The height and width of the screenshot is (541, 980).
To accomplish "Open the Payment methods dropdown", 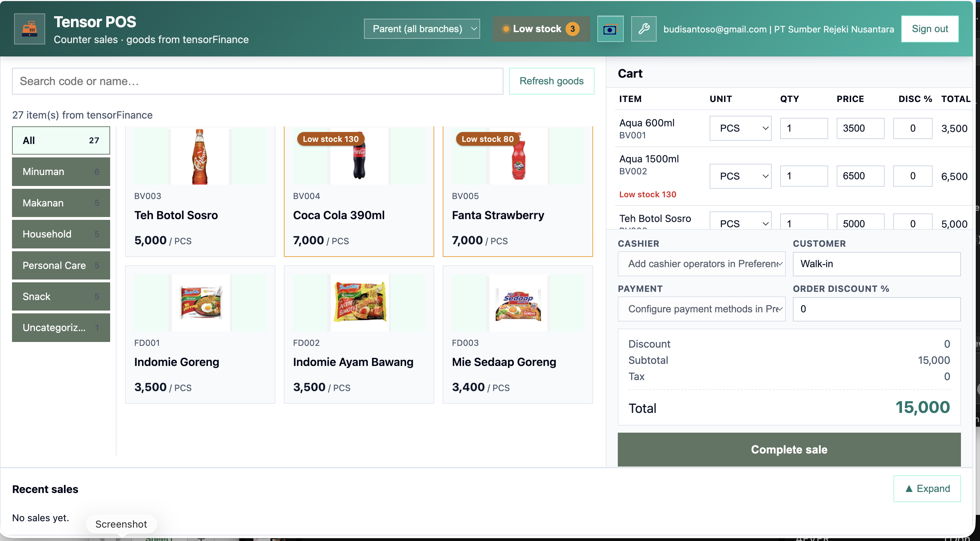I will tap(701, 309).
